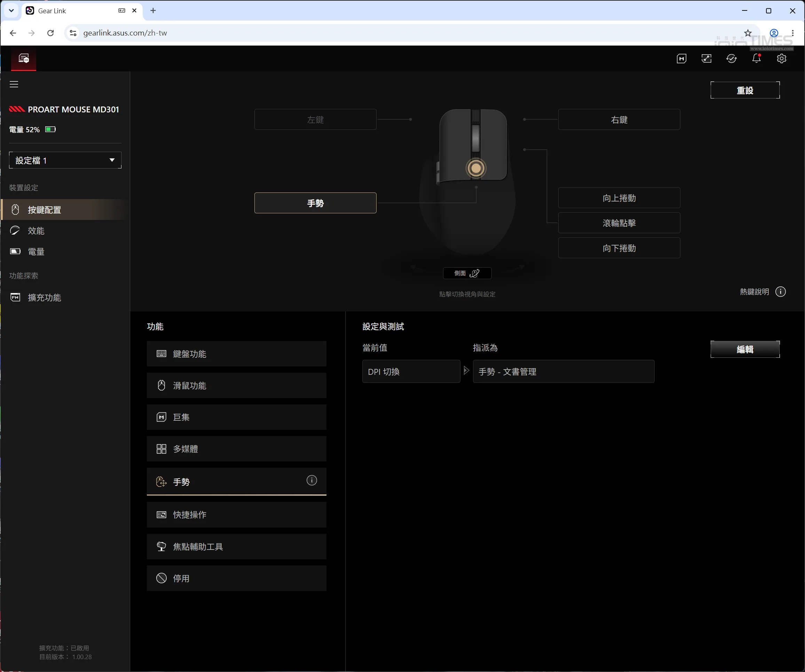Open 效能 in sidebar
Screen dimensions: 805x672
pos(65,231)
